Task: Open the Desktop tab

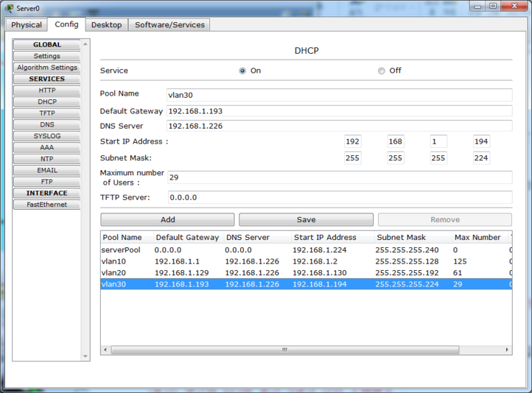Action: 106,24
